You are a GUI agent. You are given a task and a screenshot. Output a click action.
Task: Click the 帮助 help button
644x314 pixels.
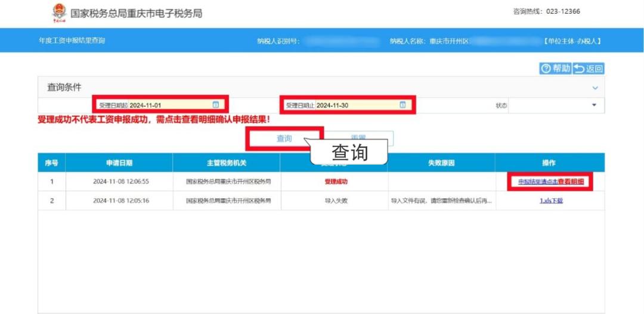pos(555,69)
